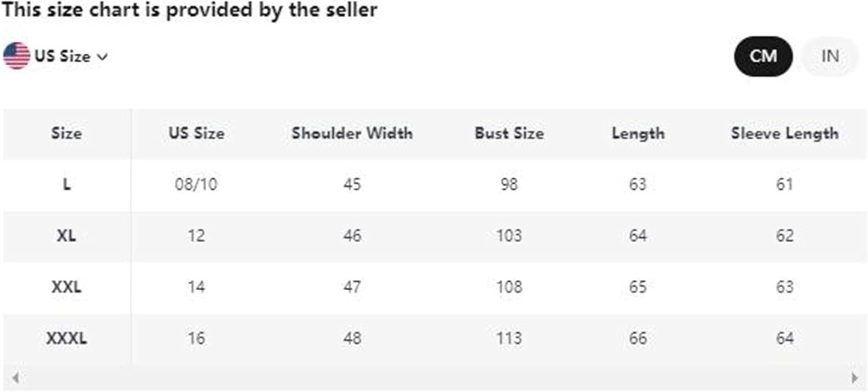Click the Length column header
Screen dimensions: 868x392
coord(638,134)
